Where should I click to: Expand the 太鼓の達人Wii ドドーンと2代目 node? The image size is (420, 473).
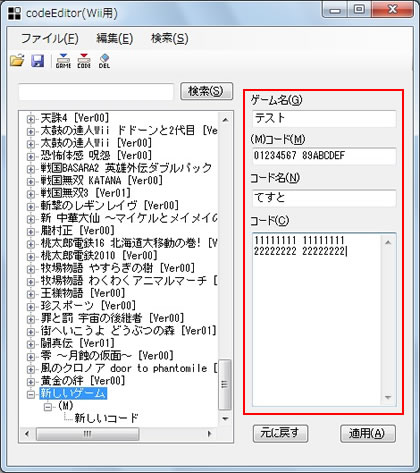[x=31, y=131]
